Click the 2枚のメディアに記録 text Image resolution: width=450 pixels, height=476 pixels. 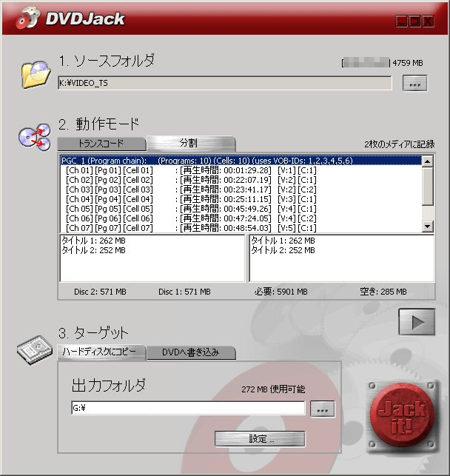point(400,144)
